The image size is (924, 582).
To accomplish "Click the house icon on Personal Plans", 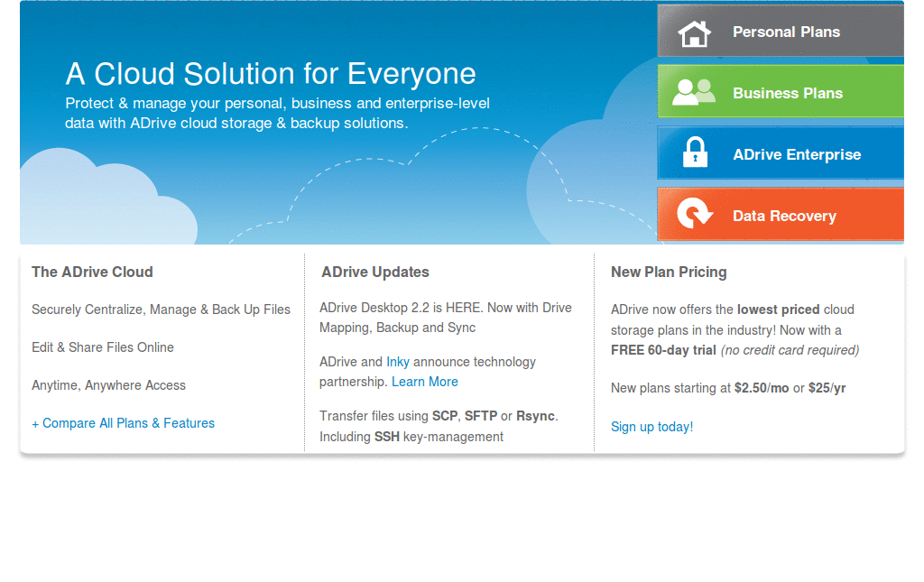I will [x=694, y=33].
